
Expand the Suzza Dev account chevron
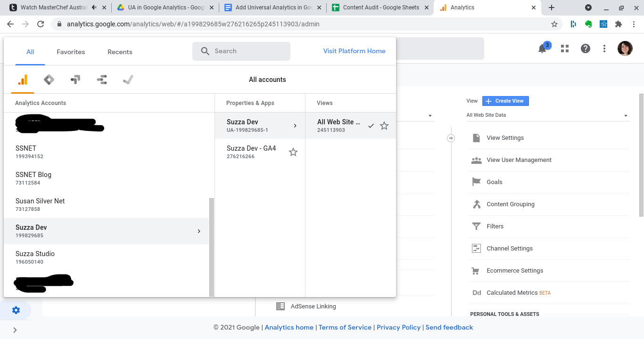(x=199, y=231)
